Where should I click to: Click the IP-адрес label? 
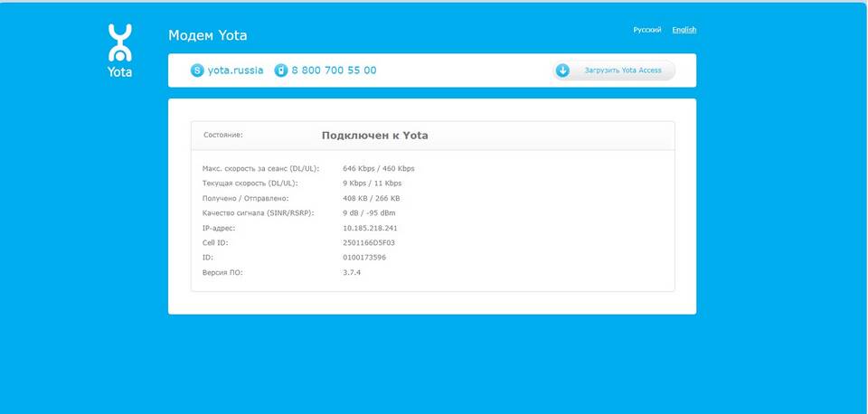tap(217, 228)
